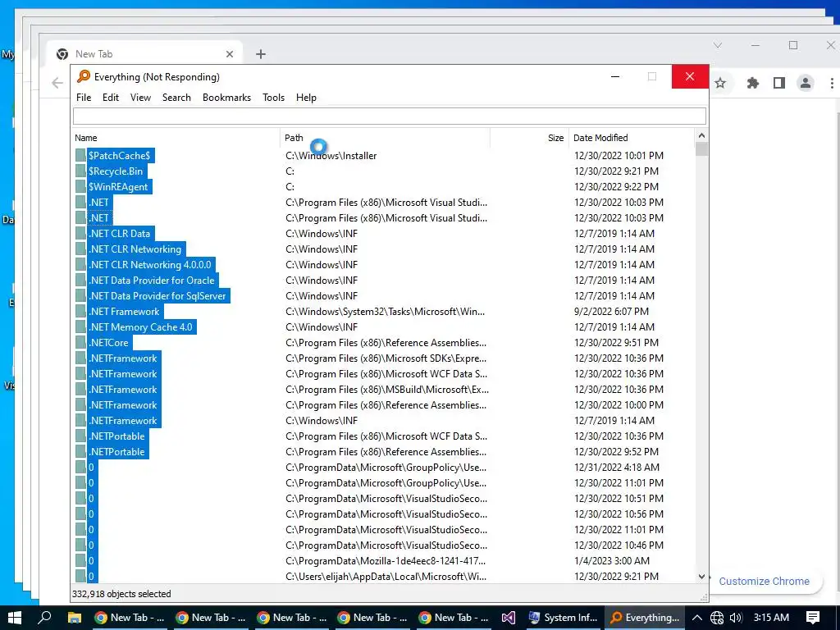The width and height of the screenshot is (840, 630).
Task: Open the Bookmarks menu
Action: (226, 98)
